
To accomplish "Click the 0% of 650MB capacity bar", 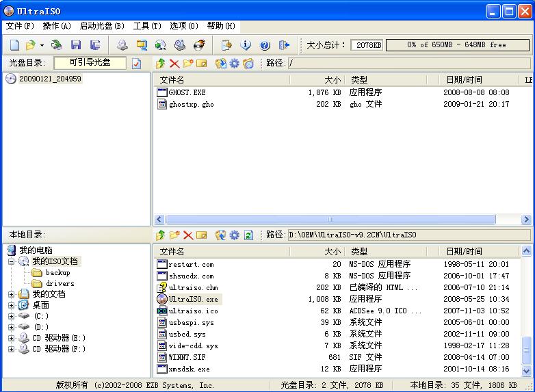I will (458, 44).
